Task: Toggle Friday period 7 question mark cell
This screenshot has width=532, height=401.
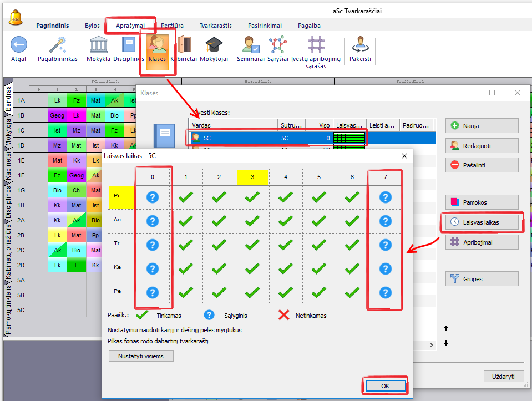Action: (x=386, y=292)
